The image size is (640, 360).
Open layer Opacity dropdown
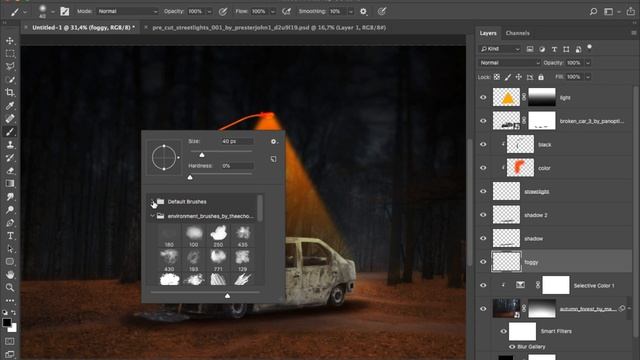[588, 63]
